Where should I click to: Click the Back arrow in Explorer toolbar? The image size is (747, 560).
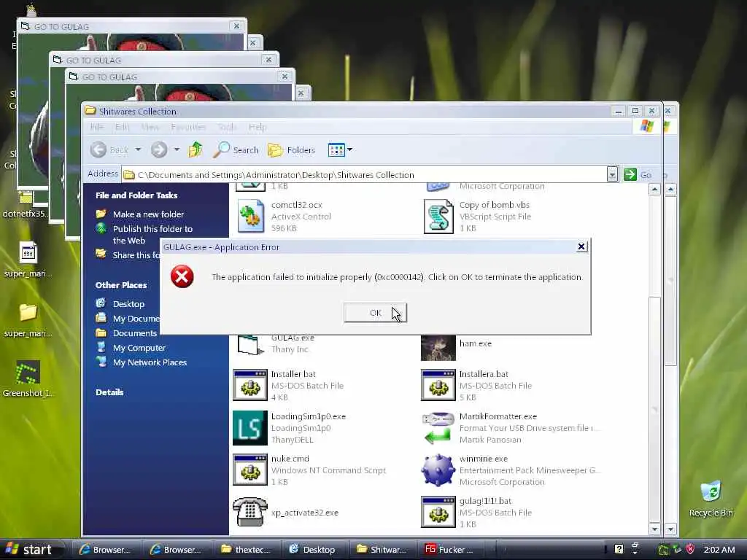click(98, 149)
